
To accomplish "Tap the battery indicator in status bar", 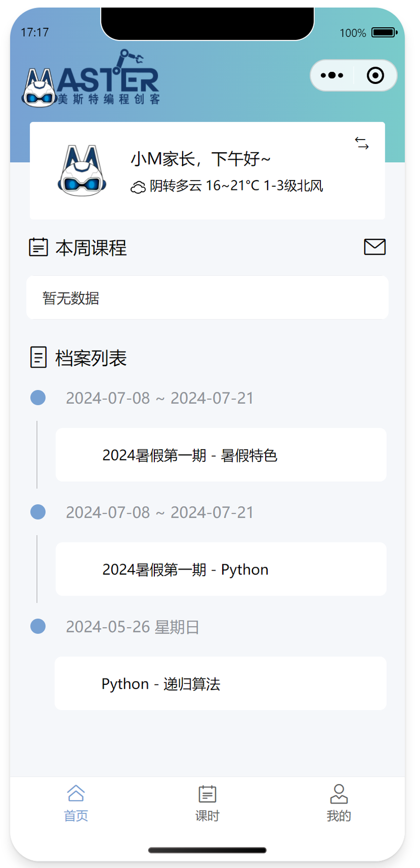I will click(385, 33).
